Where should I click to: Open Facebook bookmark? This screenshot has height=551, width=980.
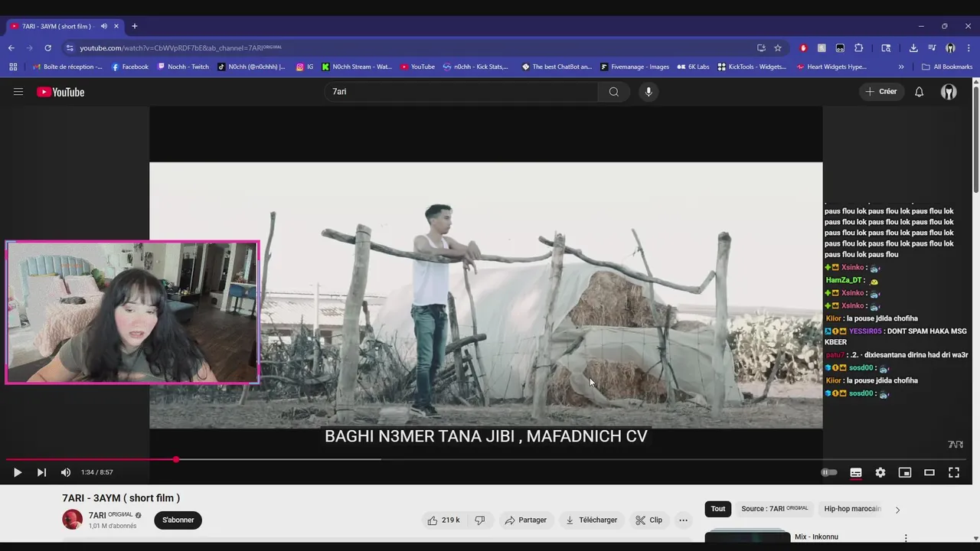tap(130, 67)
